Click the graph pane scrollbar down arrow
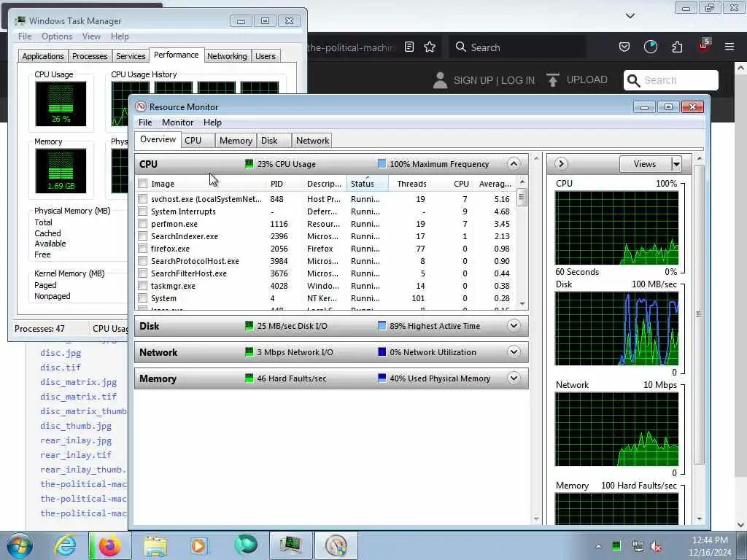This screenshot has width=747, height=560. tap(700, 518)
